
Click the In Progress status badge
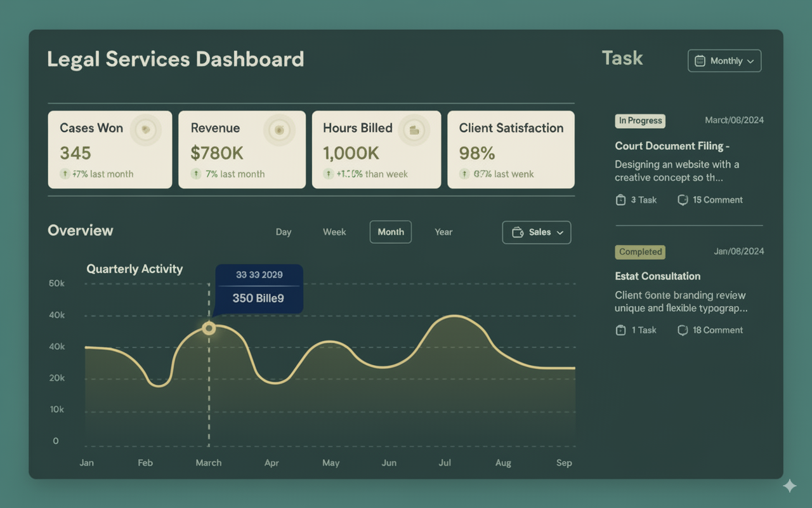click(640, 121)
